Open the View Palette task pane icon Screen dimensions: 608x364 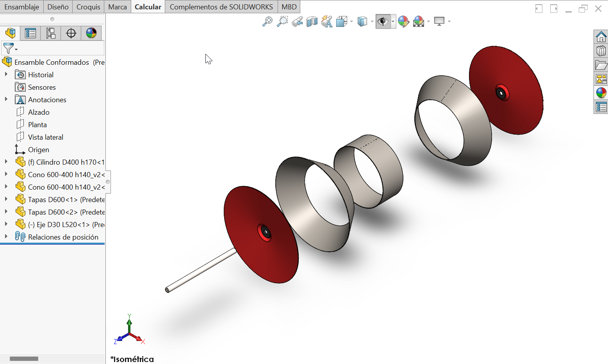[x=601, y=79]
